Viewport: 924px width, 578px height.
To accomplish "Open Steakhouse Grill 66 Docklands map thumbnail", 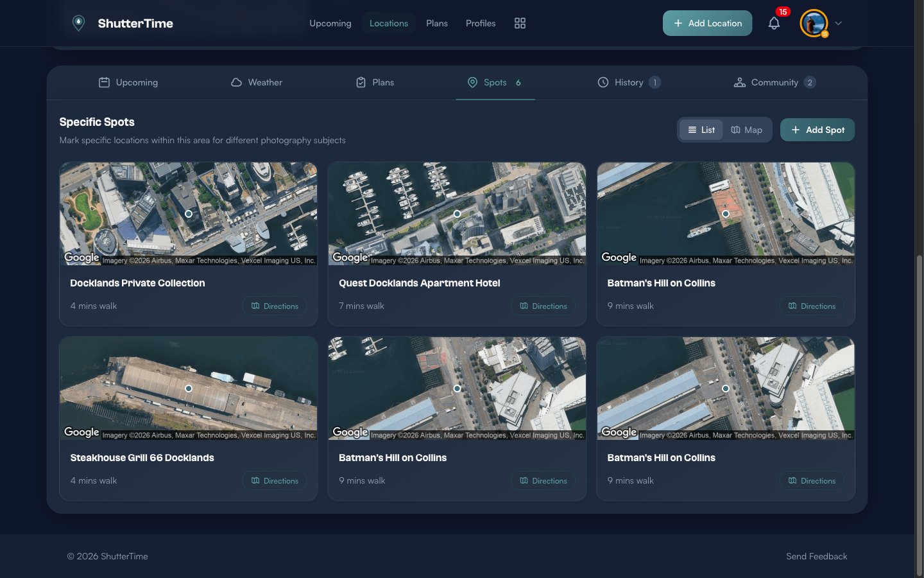I will 189,389.
